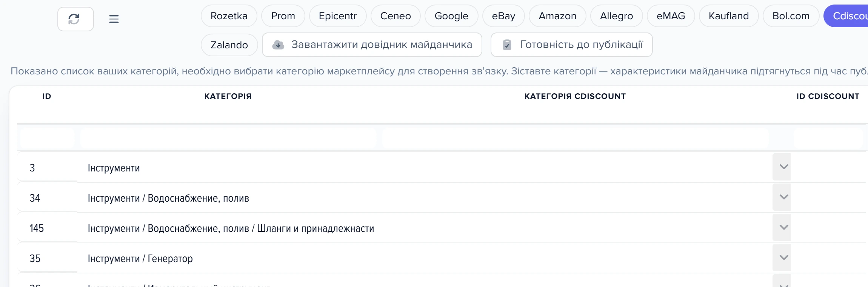Select the Kaufland marketplace tab

(729, 16)
